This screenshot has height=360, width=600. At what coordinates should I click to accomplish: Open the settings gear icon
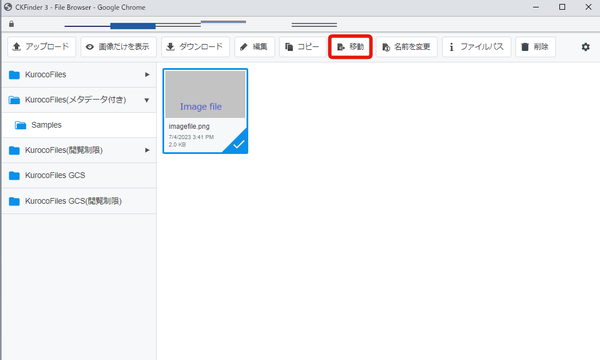pyautogui.click(x=585, y=47)
